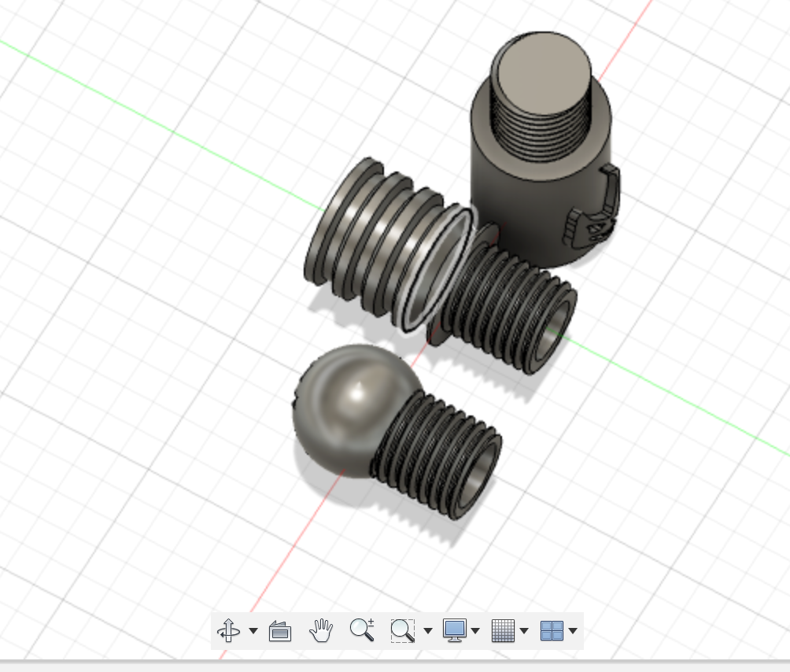
Task: Expand the Grid and Snaps dropdown arrow
Action: click(524, 631)
